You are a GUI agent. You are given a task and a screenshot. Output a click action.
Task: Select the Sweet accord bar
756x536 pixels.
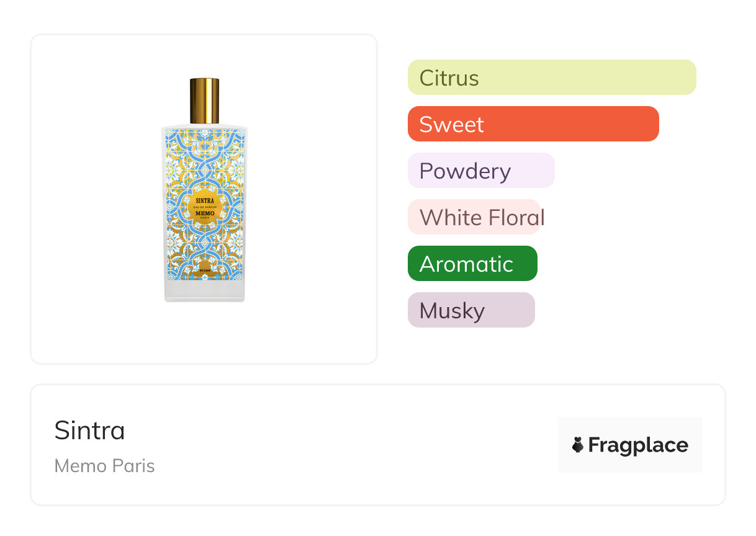[533, 124]
